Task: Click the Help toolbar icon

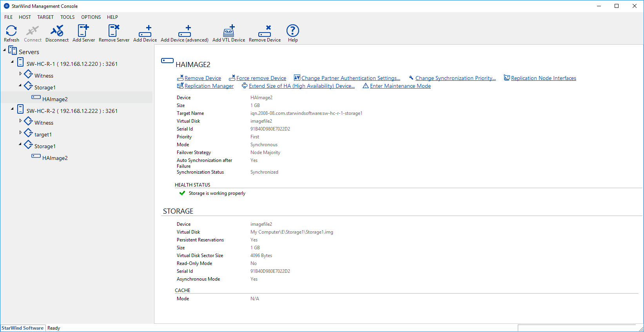Action: pos(293,31)
